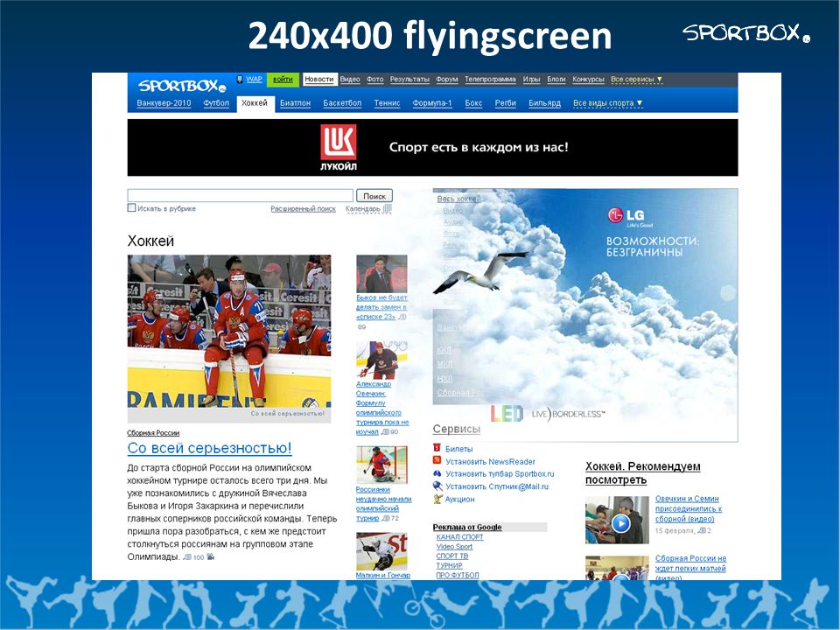Open the Фото menu item
The image size is (840, 630).
375,80
